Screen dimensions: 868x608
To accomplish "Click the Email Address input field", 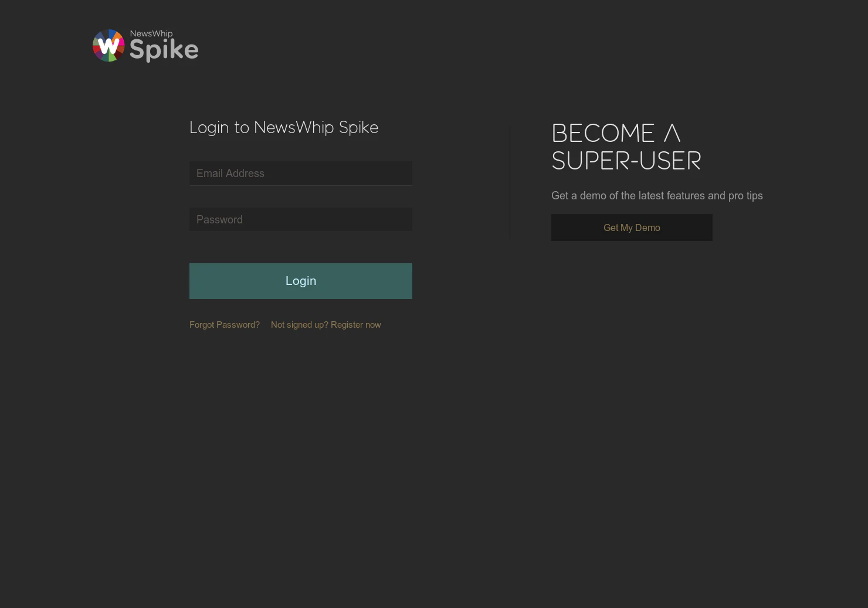I will click(300, 173).
